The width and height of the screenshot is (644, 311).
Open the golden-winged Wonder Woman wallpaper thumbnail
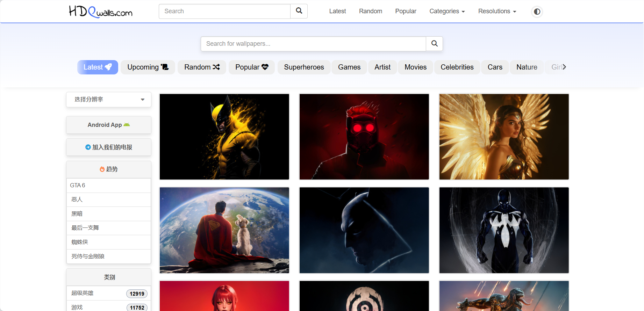[504, 137]
